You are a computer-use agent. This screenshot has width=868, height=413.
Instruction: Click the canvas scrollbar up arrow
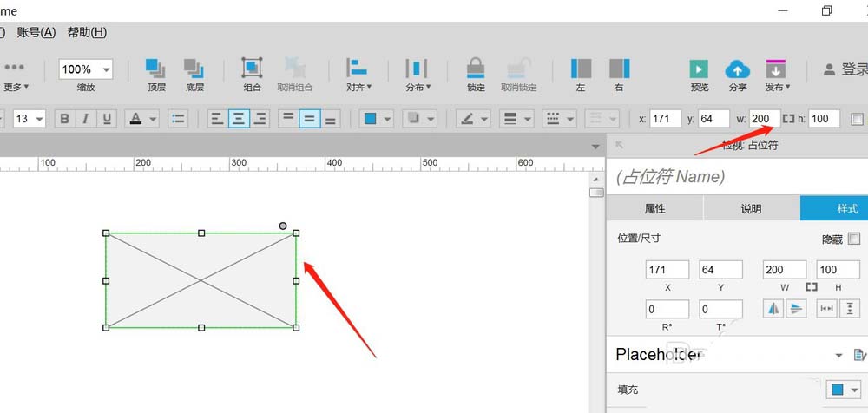point(596,180)
